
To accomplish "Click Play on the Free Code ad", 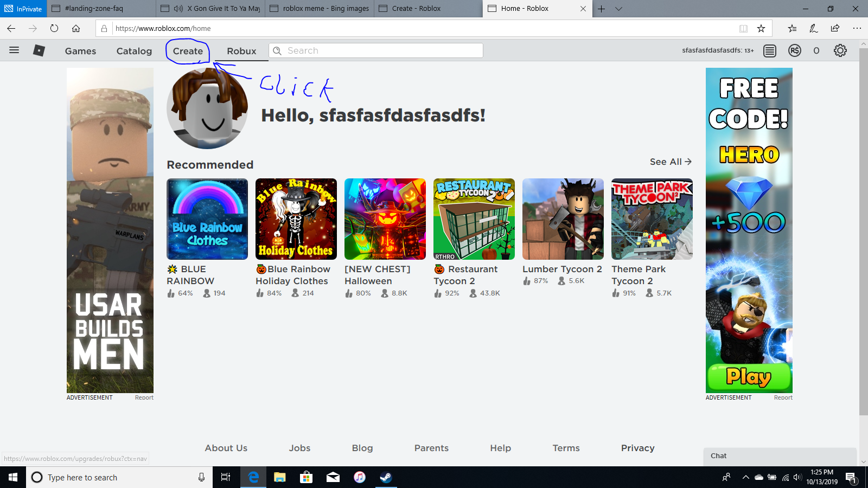I will (749, 376).
